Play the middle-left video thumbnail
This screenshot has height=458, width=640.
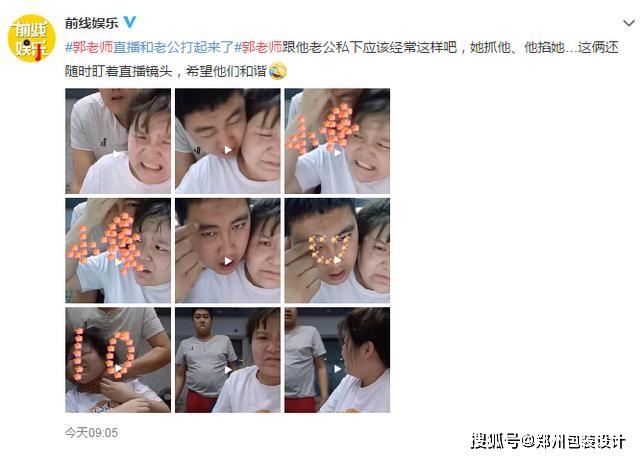(x=118, y=251)
